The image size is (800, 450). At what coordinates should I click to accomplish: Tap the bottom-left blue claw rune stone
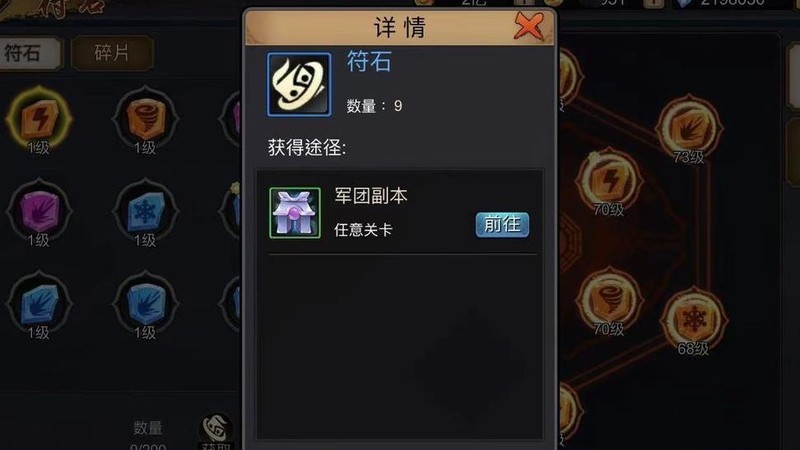point(39,303)
